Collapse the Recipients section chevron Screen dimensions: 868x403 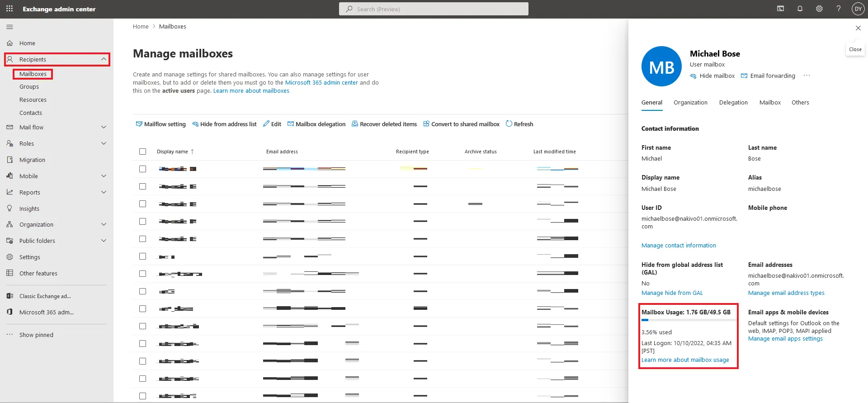coord(104,59)
